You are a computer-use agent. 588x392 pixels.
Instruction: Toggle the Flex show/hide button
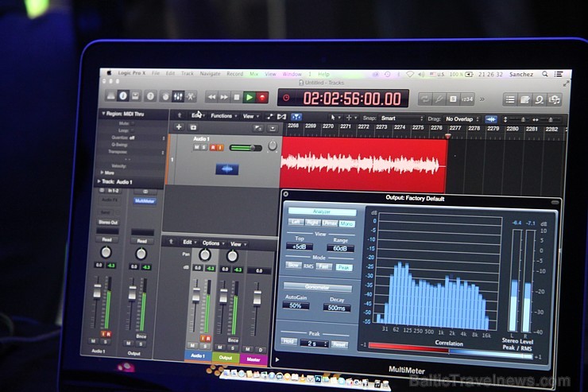(281, 117)
